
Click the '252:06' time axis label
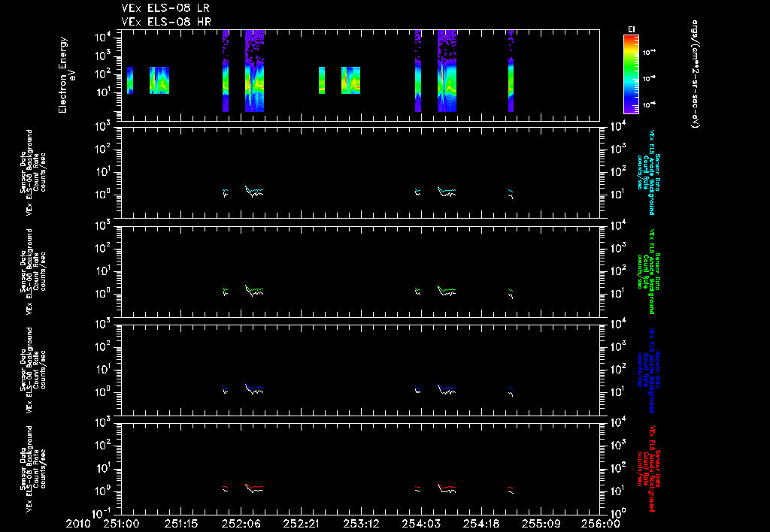(241, 524)
